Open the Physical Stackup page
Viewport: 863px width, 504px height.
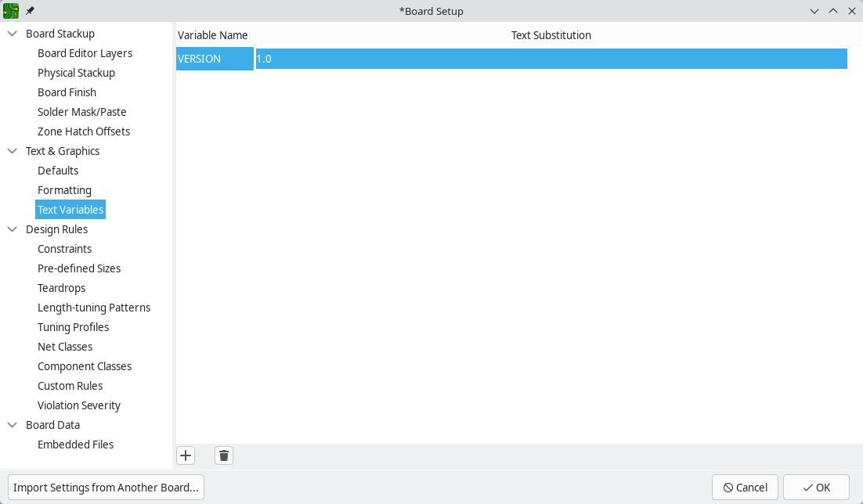[76, 73]
